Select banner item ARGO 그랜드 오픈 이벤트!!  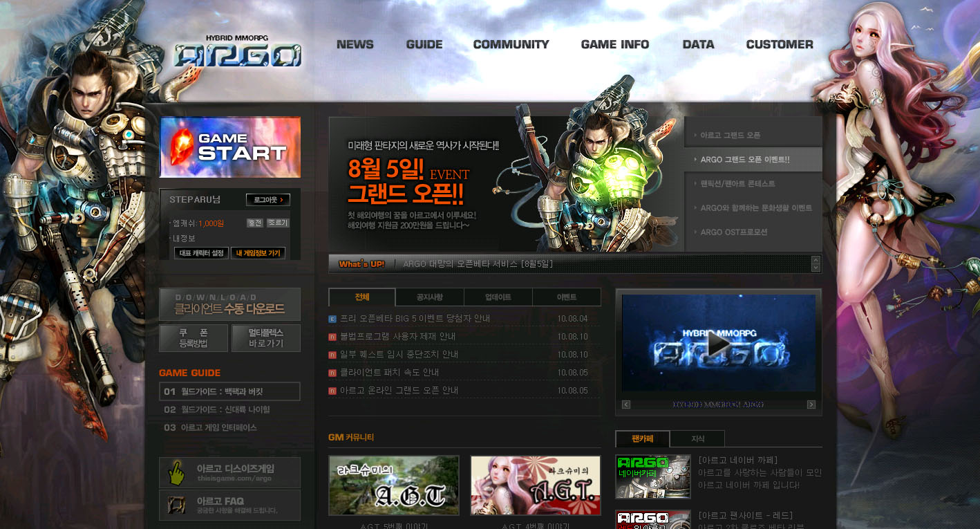click(x=753, y=159)
